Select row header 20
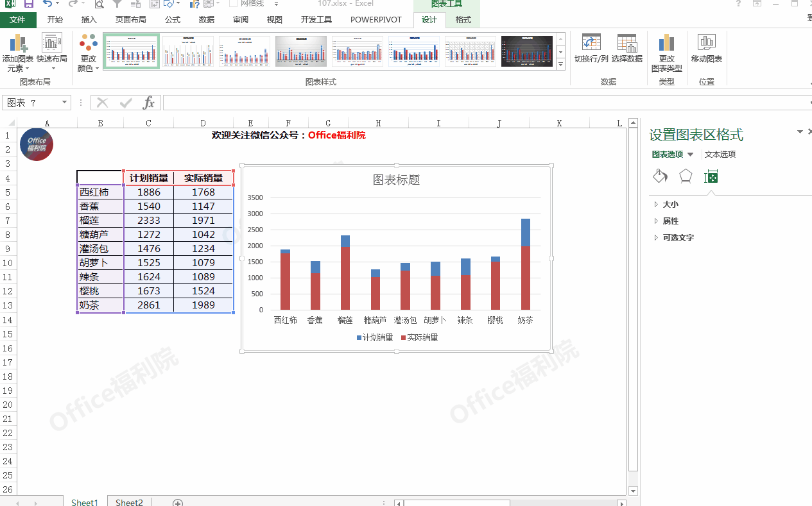812x506 pixels. (8, 405)
